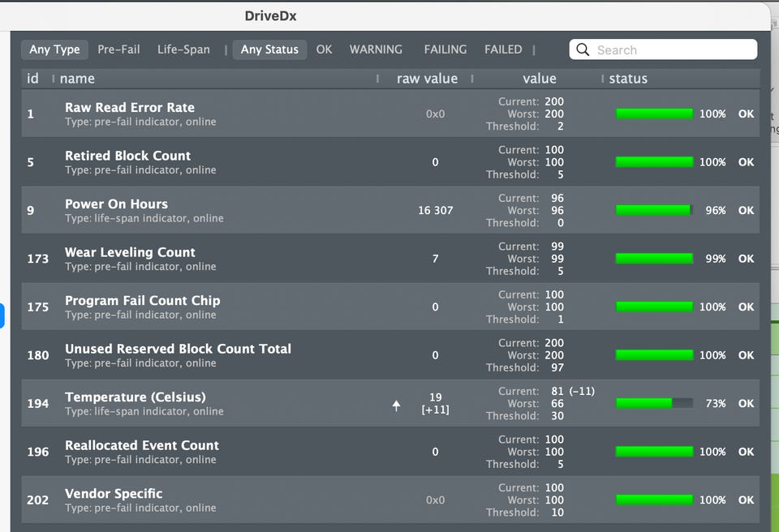
Task: Click the Power On Hours OK status
Action: point(746,210)
